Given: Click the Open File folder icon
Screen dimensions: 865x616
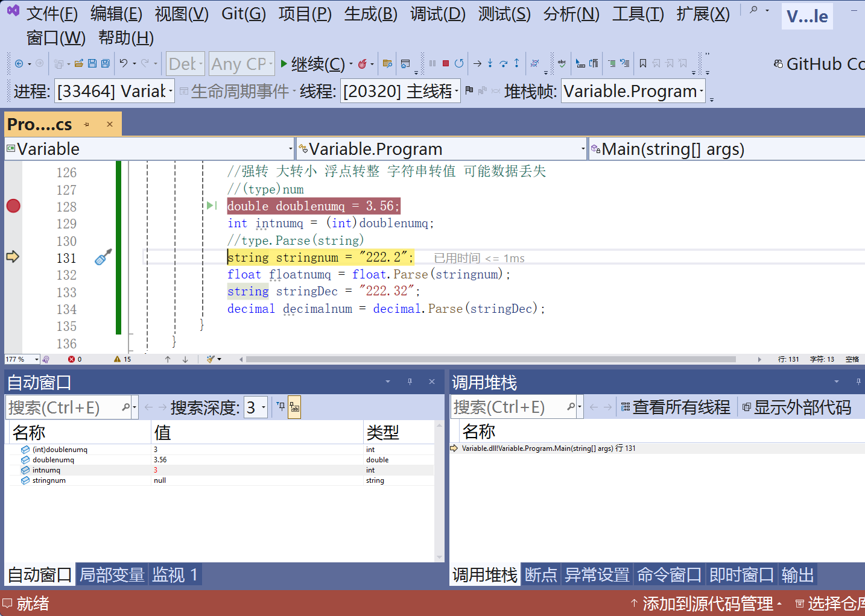Looking at the screenshot, I should point(79,63).
